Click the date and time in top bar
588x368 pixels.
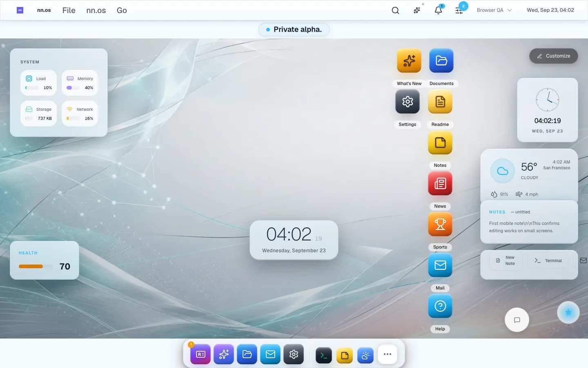pyautogui.click(x=550, y=10)
